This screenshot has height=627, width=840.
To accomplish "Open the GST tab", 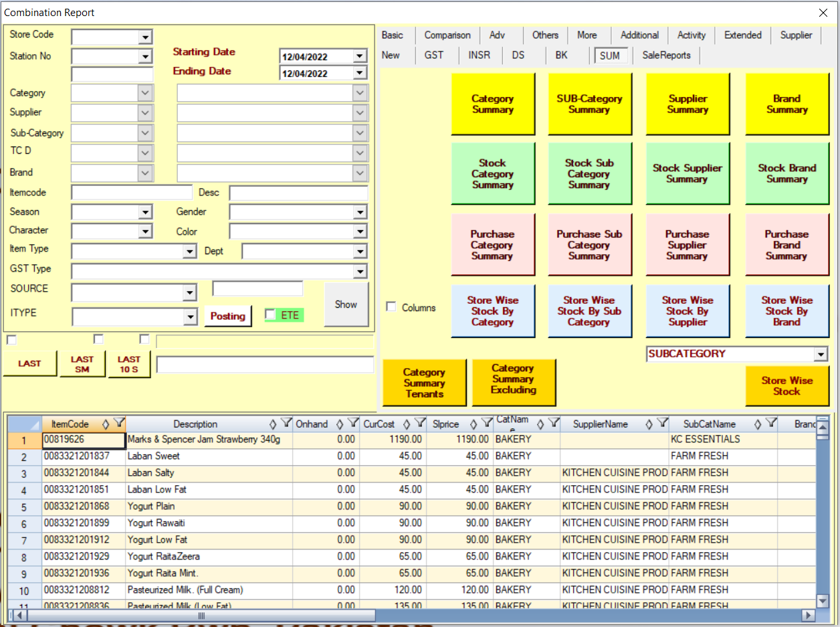I will [434, 55].
